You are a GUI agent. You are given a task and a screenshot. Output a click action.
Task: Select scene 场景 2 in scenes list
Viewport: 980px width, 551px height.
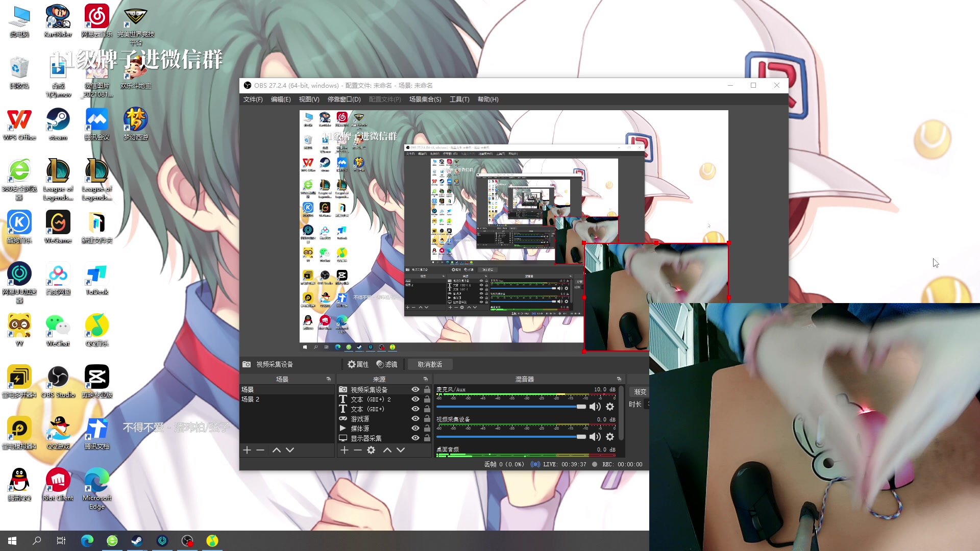tap(287, 399)
